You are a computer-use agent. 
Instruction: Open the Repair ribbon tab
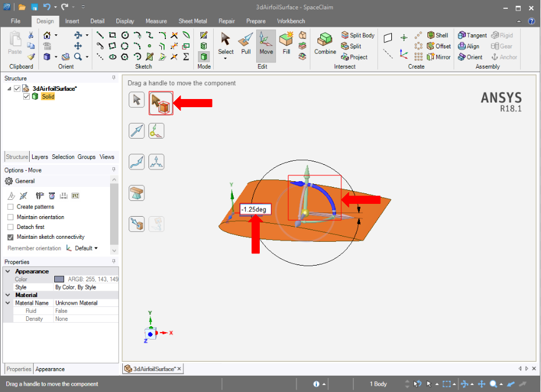(x=227, y=21)
